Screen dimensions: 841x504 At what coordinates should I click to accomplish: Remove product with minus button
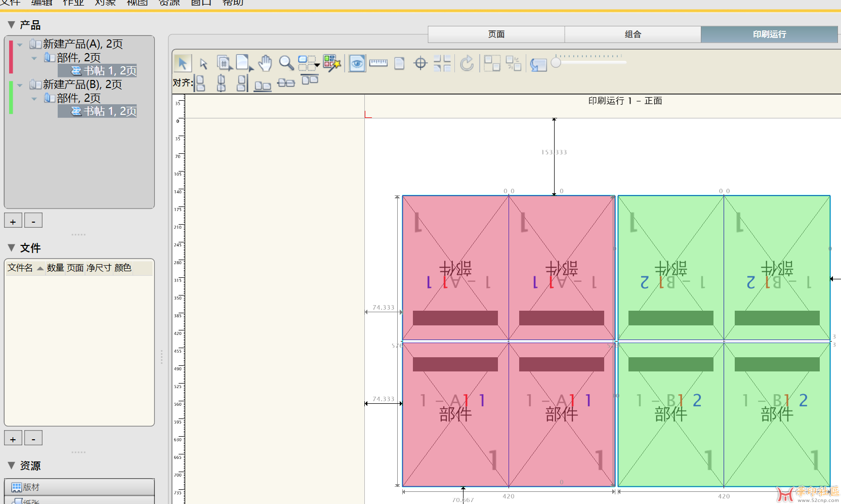click(33, 221)
